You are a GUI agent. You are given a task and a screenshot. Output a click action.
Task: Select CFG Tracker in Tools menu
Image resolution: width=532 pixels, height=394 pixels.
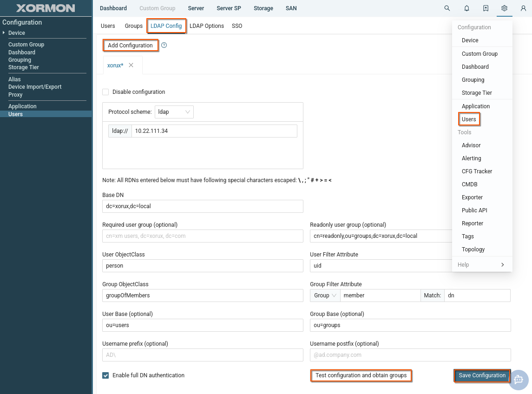477,171
